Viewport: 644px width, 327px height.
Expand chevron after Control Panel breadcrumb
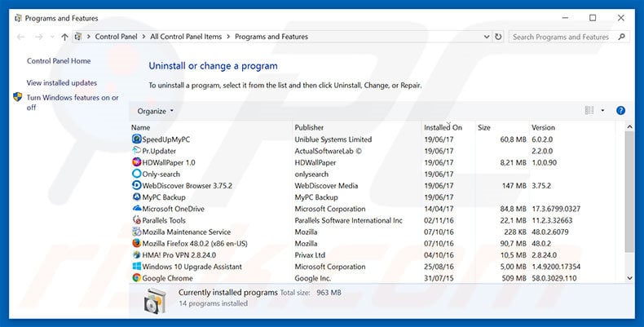[143, 37]
